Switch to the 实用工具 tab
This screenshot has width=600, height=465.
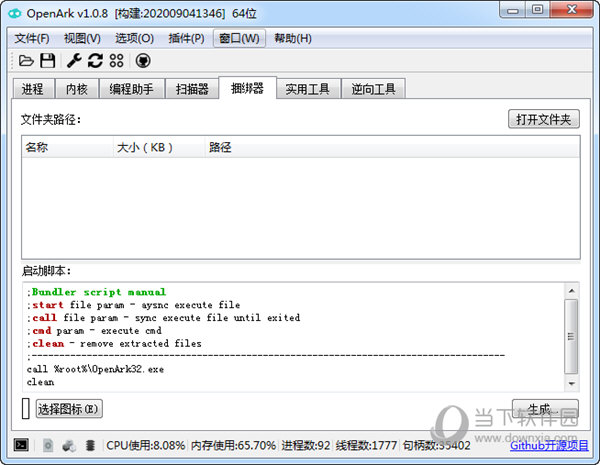[x=308, y=89]
